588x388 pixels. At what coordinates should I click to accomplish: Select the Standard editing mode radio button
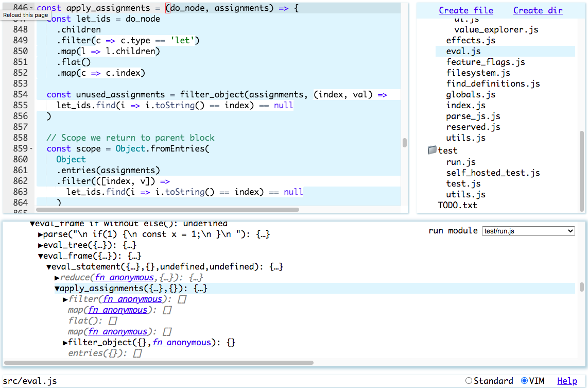[468, 380]
